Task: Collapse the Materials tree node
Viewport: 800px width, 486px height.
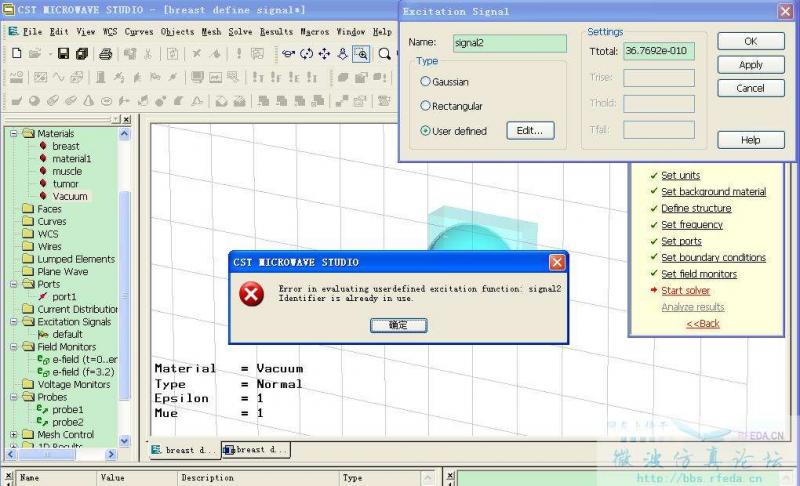Action: point(13,134)
